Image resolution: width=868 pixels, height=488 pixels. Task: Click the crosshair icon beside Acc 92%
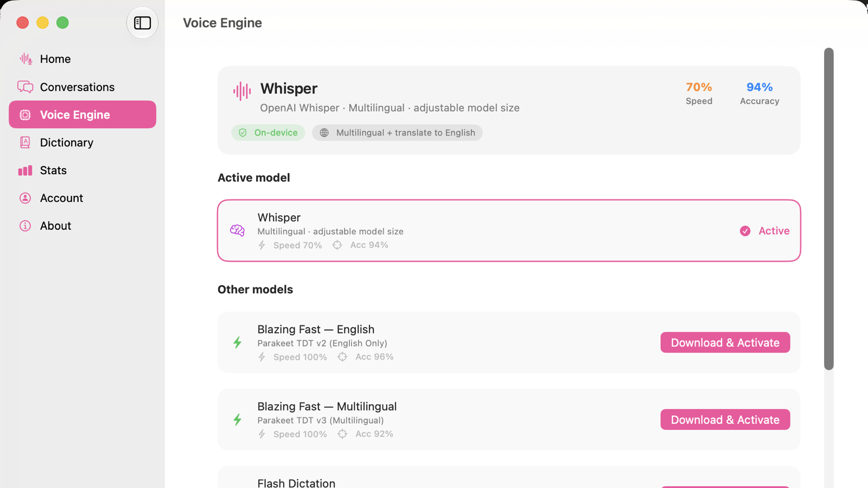click(342, 434)
